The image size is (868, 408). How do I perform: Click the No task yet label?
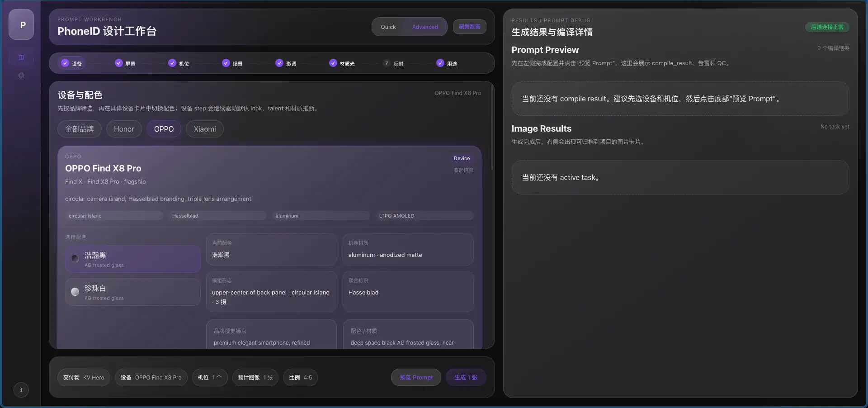click(835, 127)
